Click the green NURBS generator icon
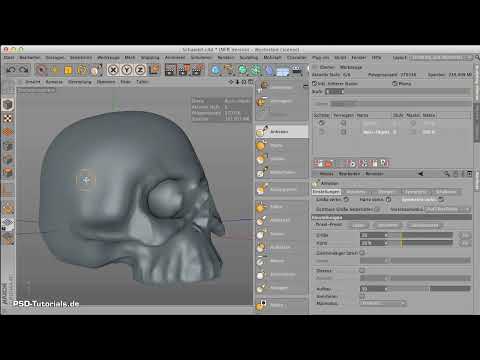 pyautogui.click(x=243, y=70)
